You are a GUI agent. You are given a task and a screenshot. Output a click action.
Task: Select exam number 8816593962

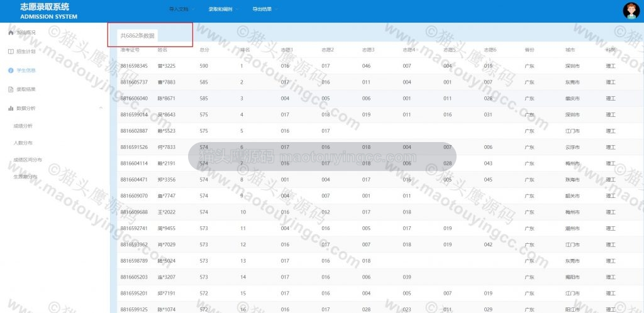(134, 244)
